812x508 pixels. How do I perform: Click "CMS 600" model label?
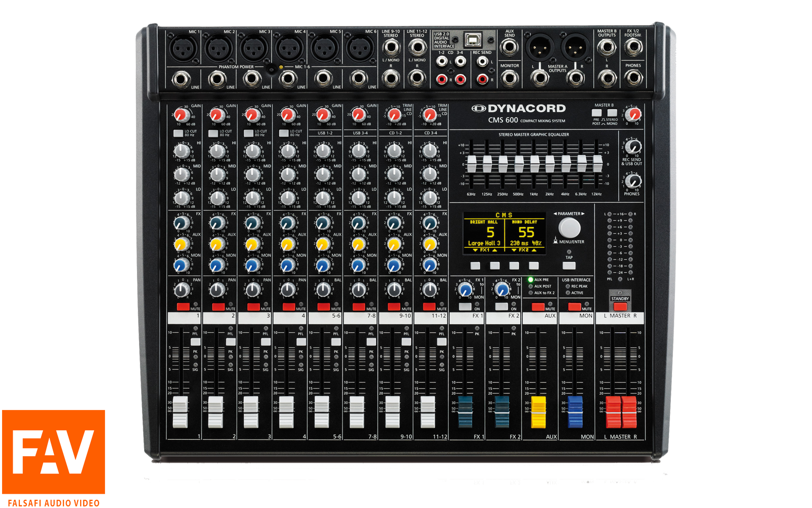[503, 120]
